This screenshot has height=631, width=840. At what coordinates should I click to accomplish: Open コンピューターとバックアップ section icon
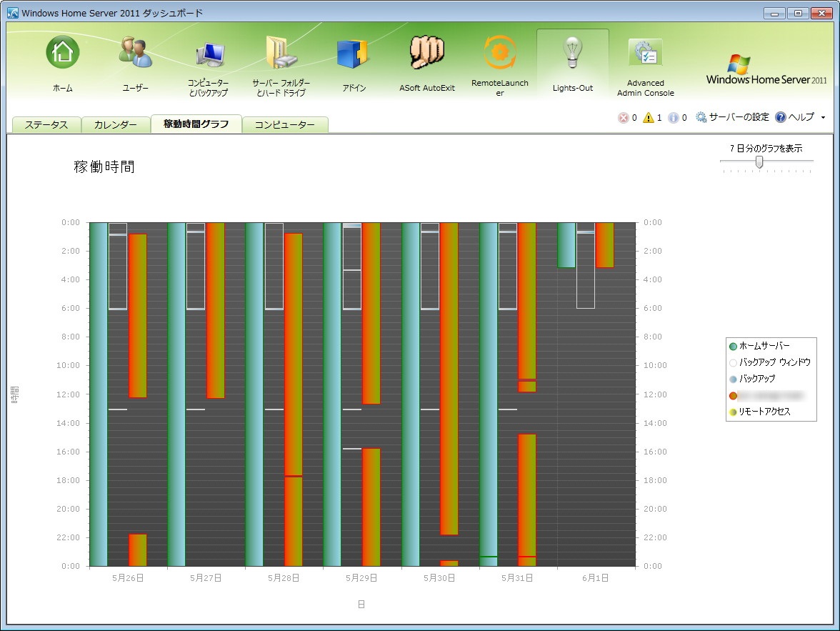click(x=209, y=54)
